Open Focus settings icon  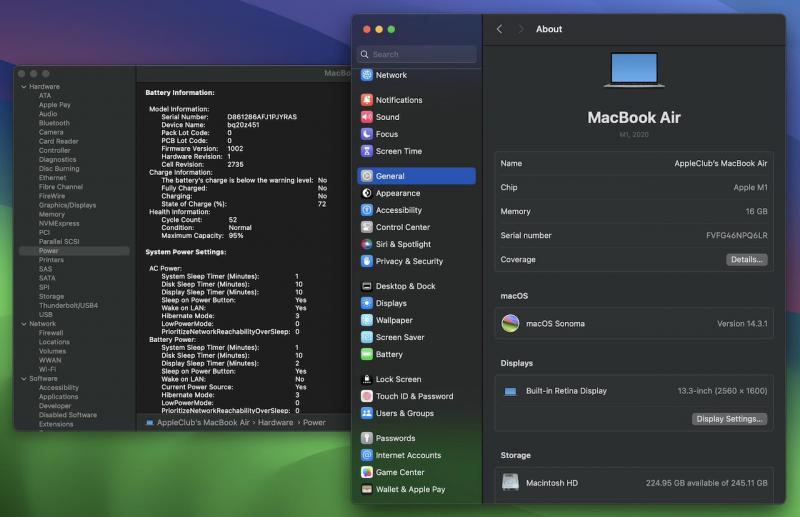pos(366,134)
